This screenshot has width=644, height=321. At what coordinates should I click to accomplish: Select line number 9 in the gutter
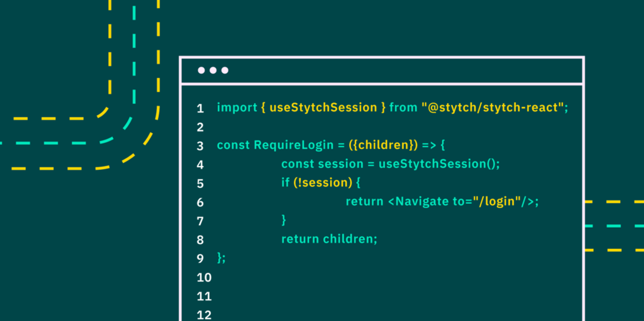click(200, 259)
